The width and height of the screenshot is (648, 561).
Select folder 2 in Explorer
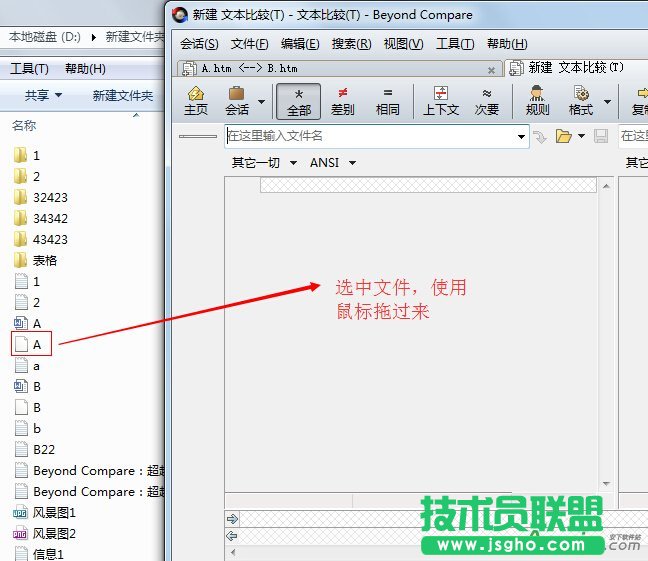(27, 177)
